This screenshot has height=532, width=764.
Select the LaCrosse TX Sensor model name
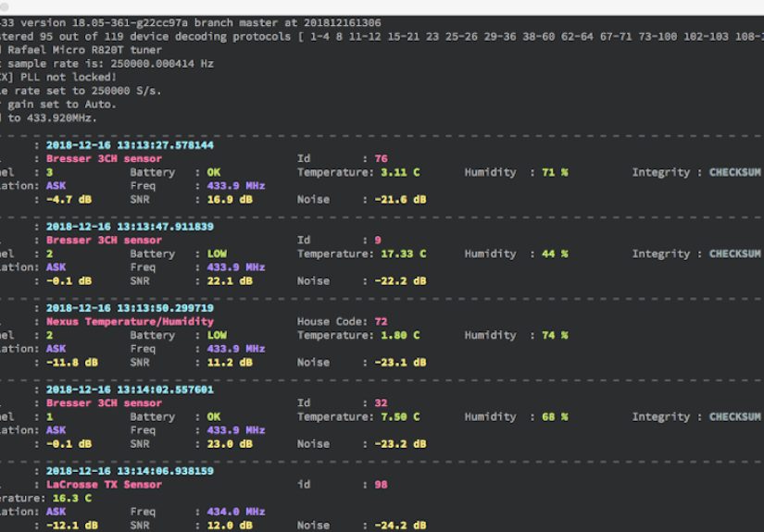click(104, 484)
